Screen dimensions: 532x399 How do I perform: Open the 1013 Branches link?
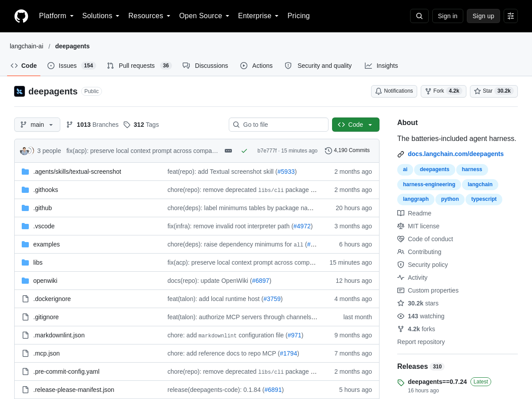[x=92, y=125]
